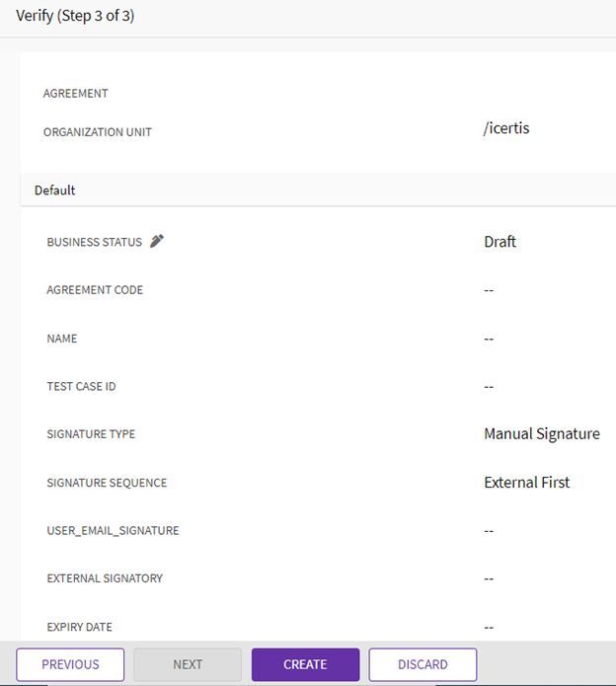Collapse the Default section header
Screen dimensions: 616x686
click(55, 191)
